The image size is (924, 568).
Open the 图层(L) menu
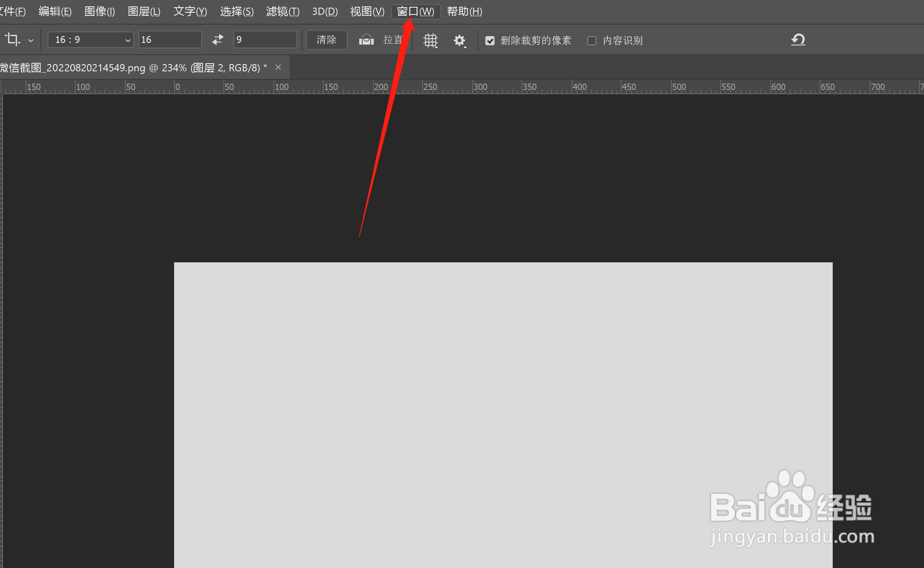coord(144,11)
